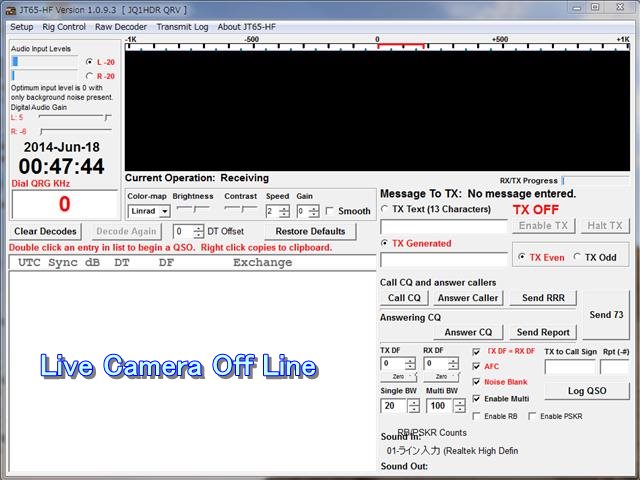Image resolution: width=640 pixels, height=480 pixels.
Task: Adjust the L digital audio gain slider
Action: point(75,118)
